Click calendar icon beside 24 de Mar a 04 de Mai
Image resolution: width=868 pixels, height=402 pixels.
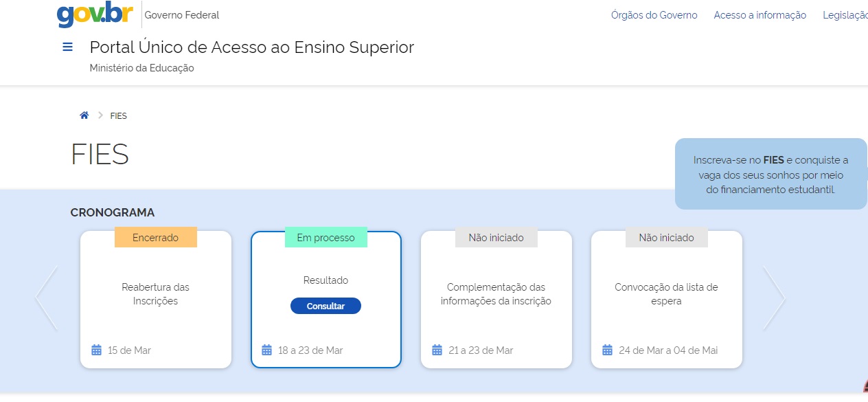tap(608, 350)
